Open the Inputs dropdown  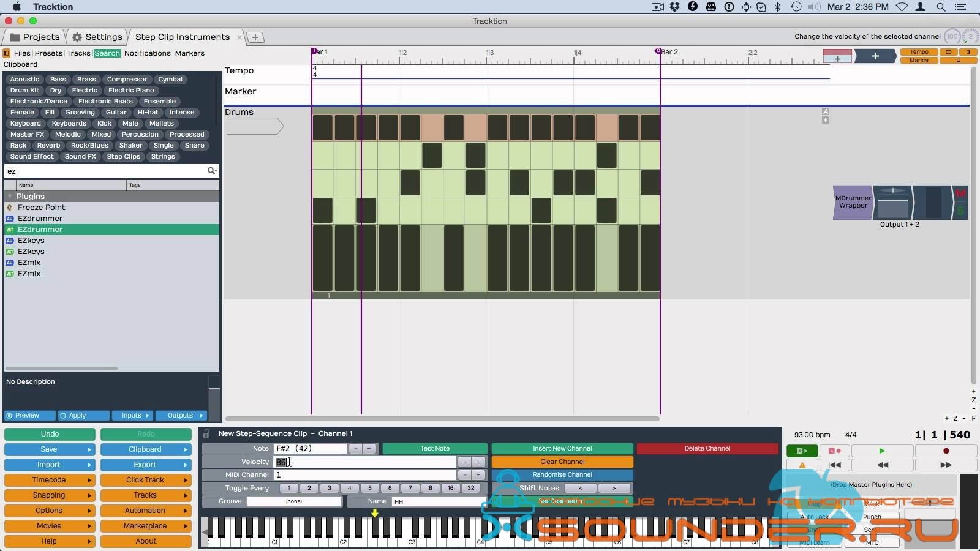click(132, 416)
